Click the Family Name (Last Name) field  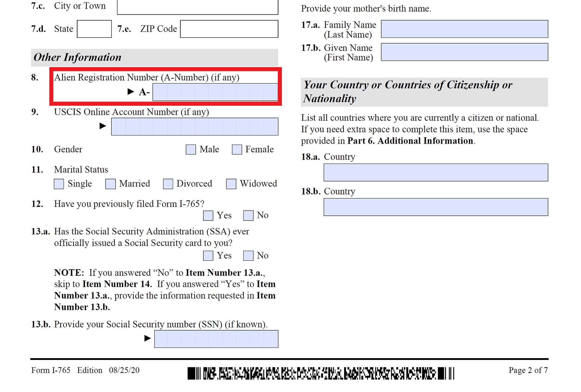point(464,29)
